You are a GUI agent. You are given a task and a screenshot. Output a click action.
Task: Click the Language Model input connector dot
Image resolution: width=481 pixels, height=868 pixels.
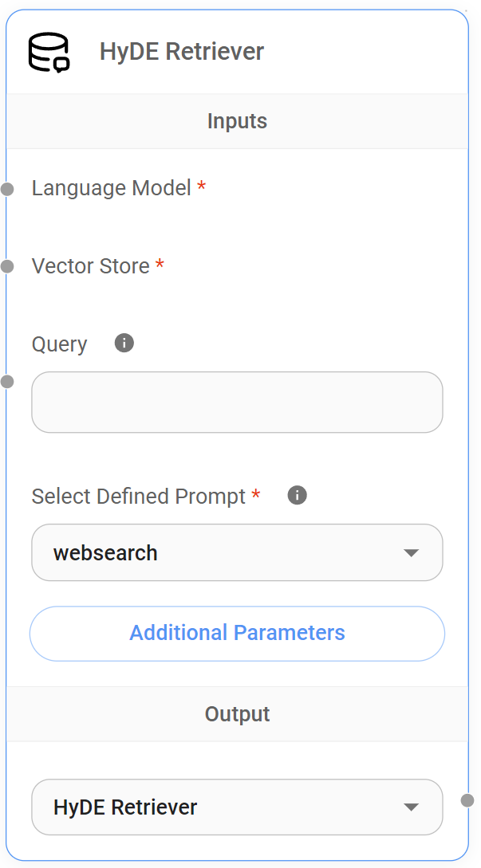pos(7,189)
